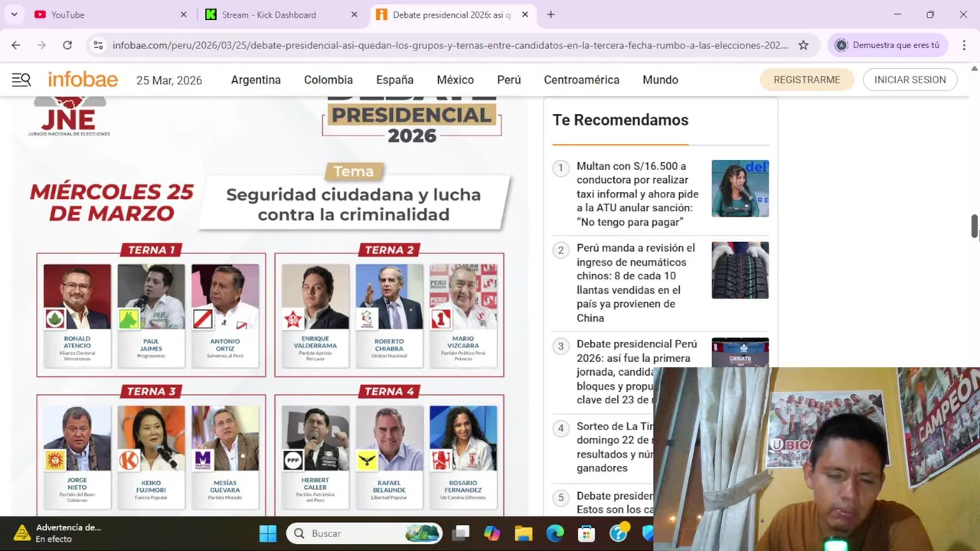Reload the current page

click(67, 45)
